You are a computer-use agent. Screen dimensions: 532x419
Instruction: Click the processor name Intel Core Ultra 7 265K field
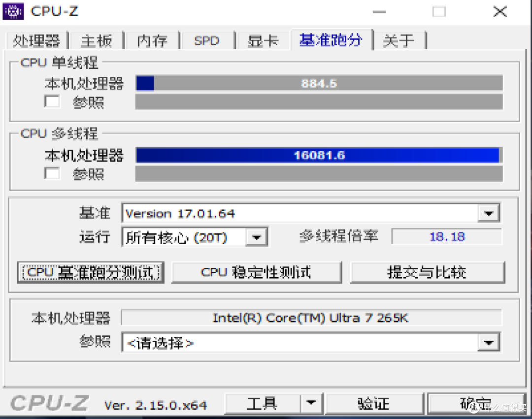click(311, 318)
